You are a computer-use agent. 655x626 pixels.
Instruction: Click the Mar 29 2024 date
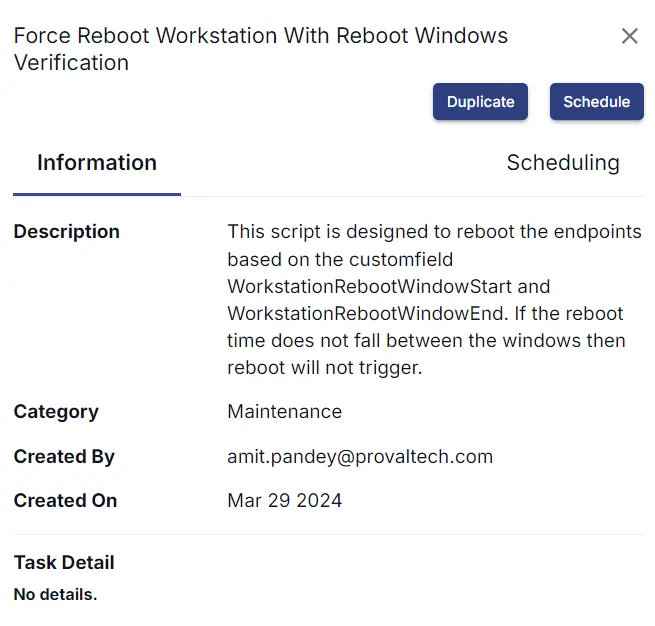pyautogui.click(x=284, y=500)
